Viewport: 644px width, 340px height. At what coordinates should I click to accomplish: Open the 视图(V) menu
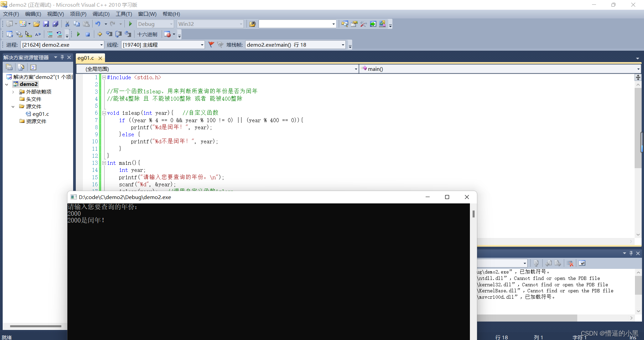pos(55,14)
